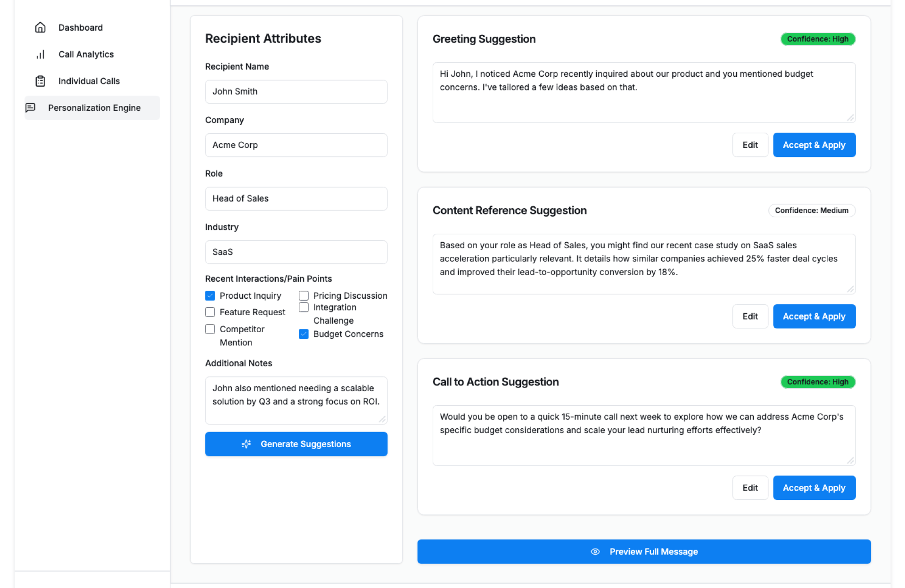Image resolution: width=905 pixels, height=588 pixels.
Task: Accept and apply the Greeting Suggestion
Action: tap(814, 145)
